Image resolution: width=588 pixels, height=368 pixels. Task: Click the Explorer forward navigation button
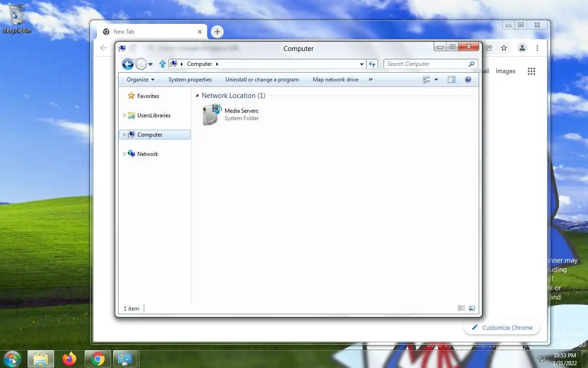tap(141, 64)
